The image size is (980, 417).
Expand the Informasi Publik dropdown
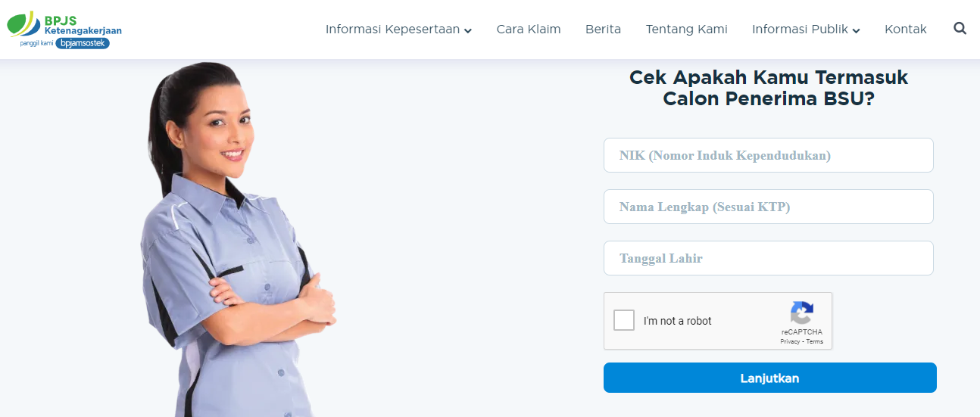click(x=806, y=30)
